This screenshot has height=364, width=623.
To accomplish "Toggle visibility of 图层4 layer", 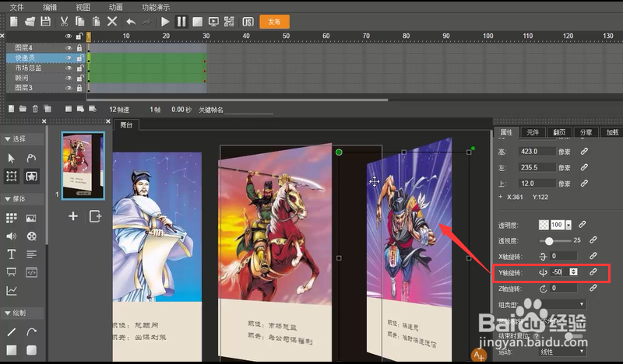I will (69, 47).
